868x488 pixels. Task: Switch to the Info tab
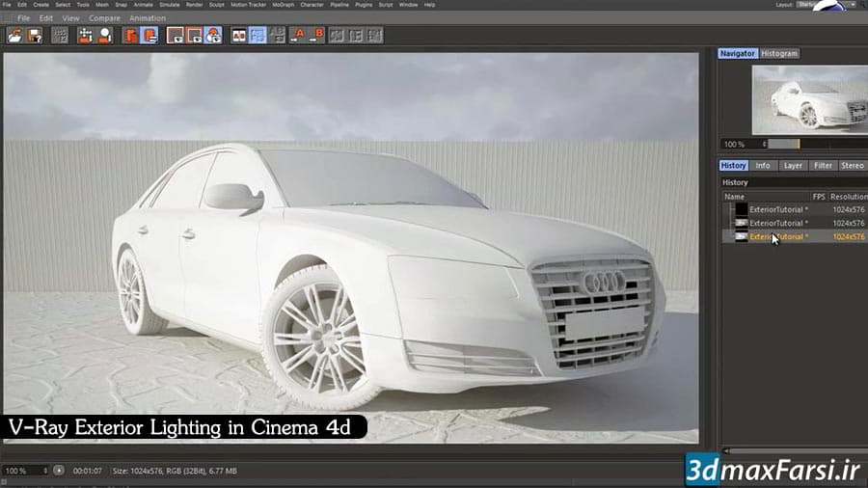coord(763,166)
